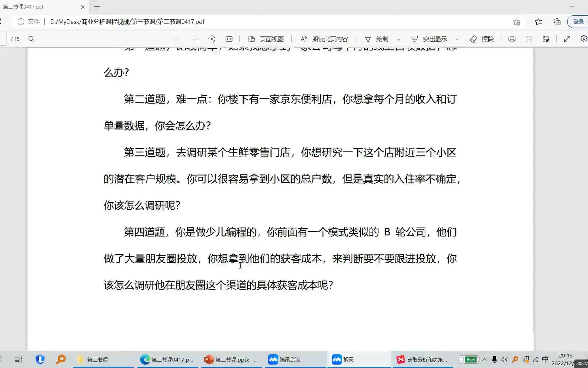The width and height of the screenshot is (588, 368).
Task: Rotate the PDF page
Action: click(212, 39)
